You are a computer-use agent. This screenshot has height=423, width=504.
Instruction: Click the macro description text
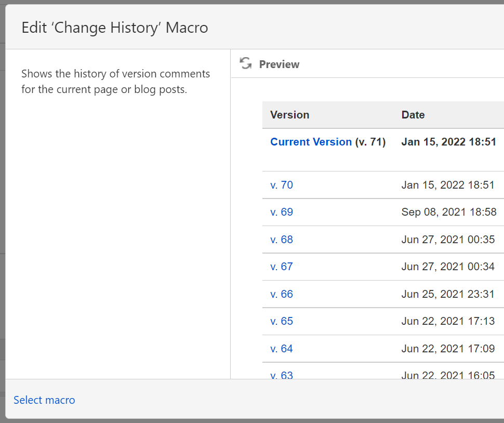click(x=115, y=81)
